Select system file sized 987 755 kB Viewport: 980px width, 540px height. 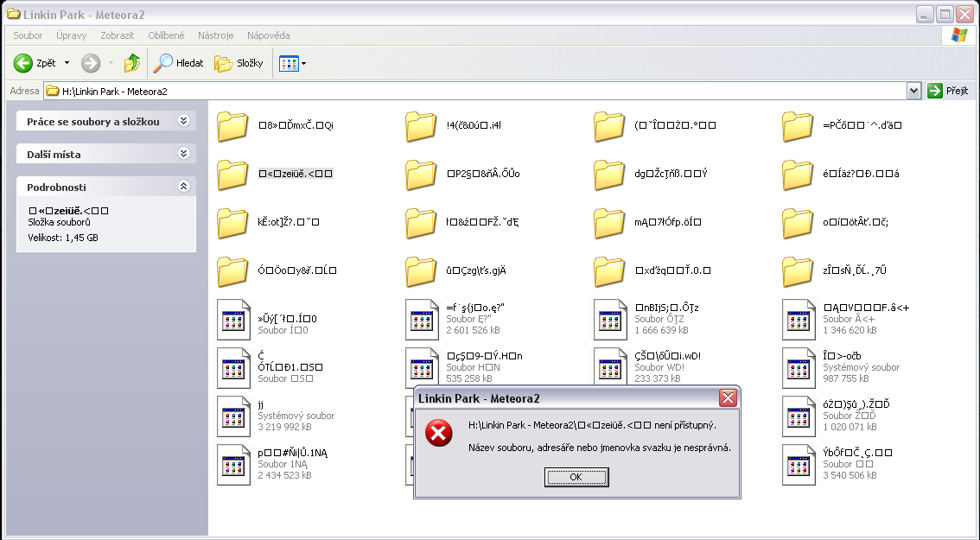pyautogui.click(x=799, y=367)
